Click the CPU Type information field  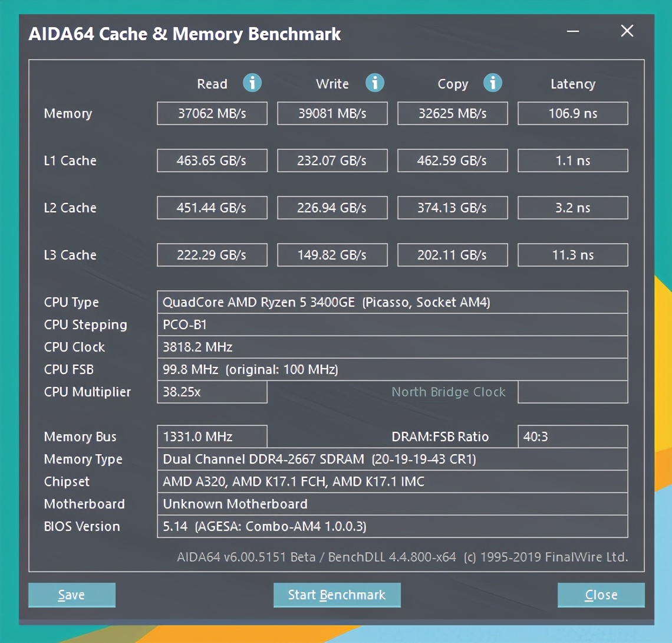392,302
